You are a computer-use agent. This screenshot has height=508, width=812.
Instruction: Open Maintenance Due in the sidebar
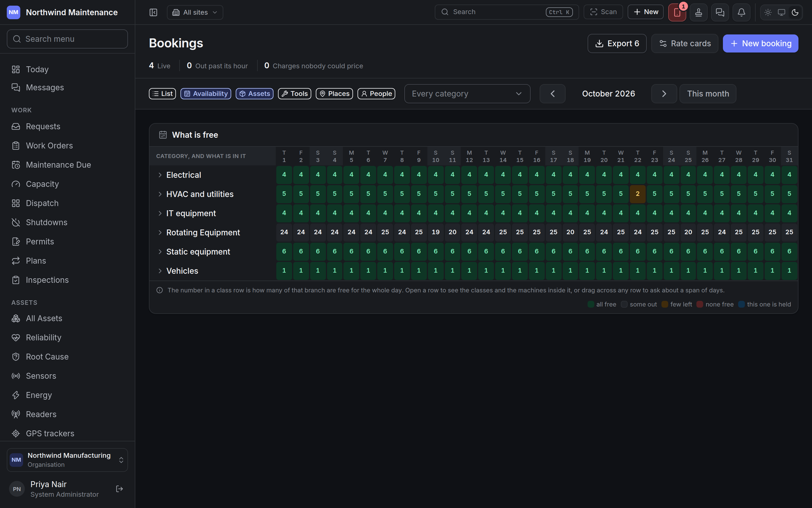point(67,165)
